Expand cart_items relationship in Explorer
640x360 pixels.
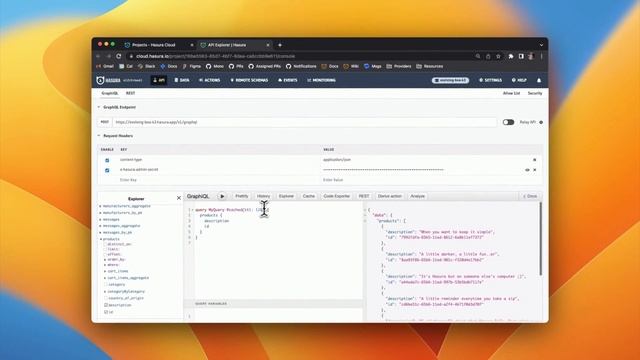coord(105,271)
